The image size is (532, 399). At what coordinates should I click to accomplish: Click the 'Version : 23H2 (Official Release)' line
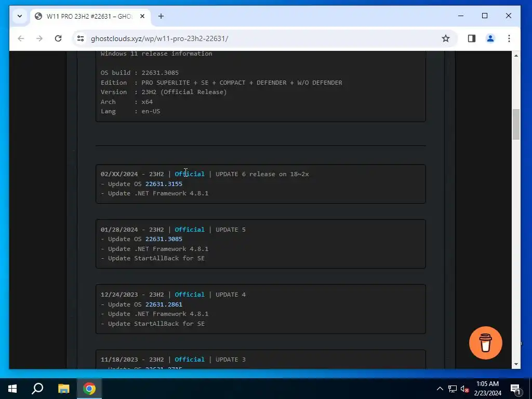click(x=164, y=92)
